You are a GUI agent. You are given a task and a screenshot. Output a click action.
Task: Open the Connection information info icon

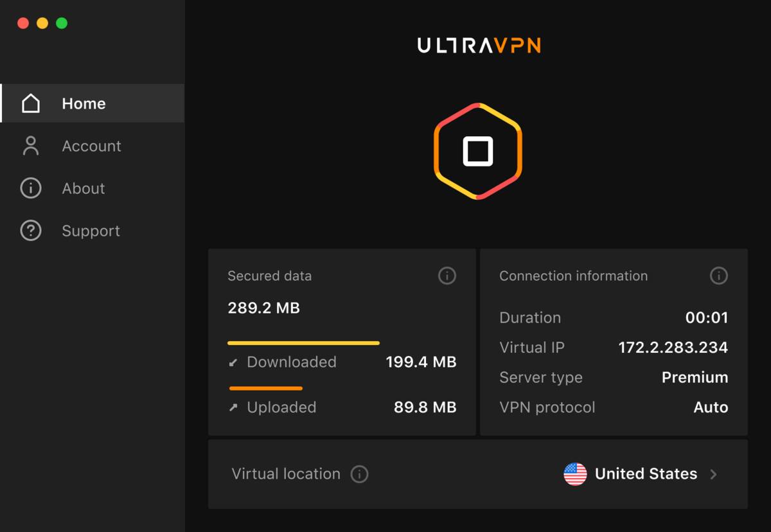coord(719,276)
